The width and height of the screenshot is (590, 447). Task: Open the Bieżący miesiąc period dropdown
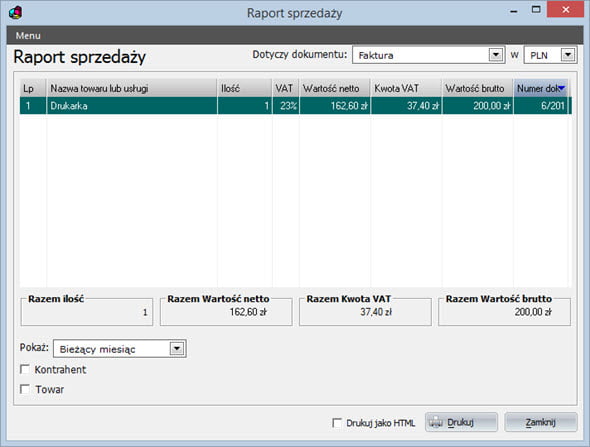(177, 348)
